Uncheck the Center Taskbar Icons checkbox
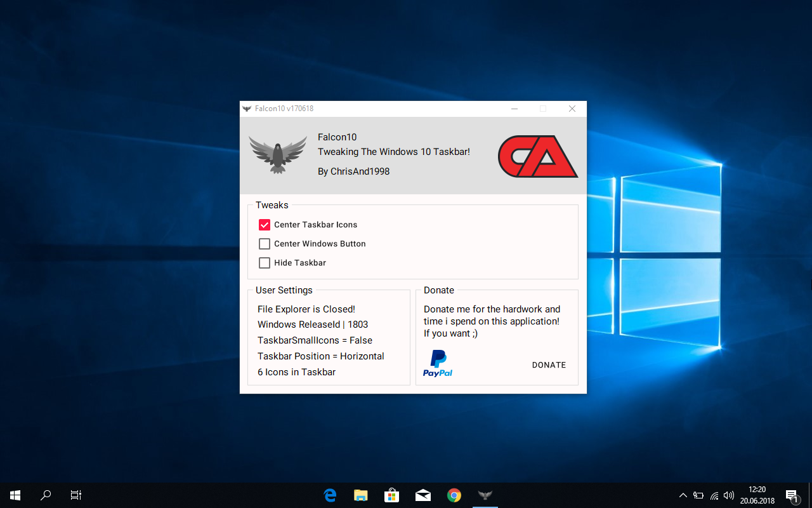 coord(265,225)
